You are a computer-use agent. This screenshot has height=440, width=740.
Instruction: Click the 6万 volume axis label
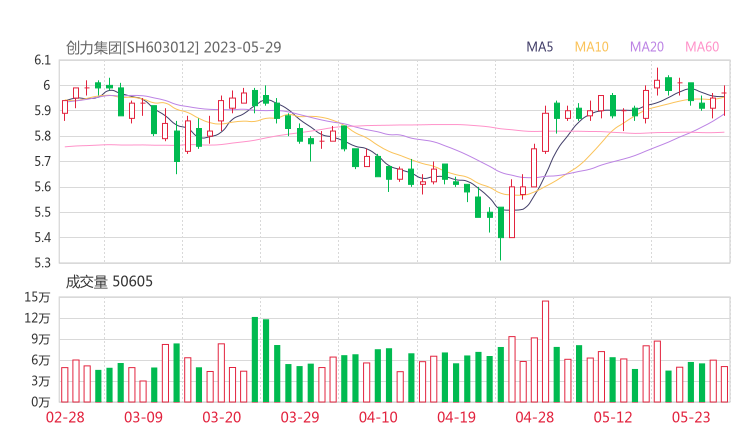click(41, 360)
